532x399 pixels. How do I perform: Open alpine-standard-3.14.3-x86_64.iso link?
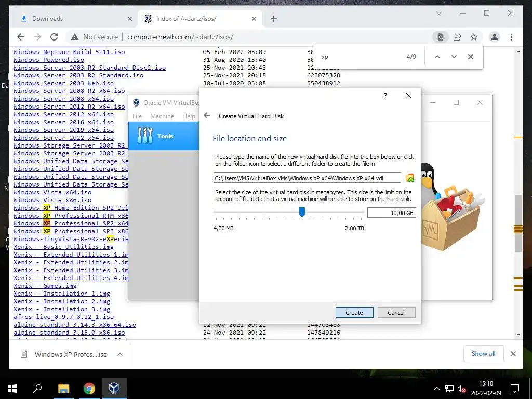pos(75,325)
